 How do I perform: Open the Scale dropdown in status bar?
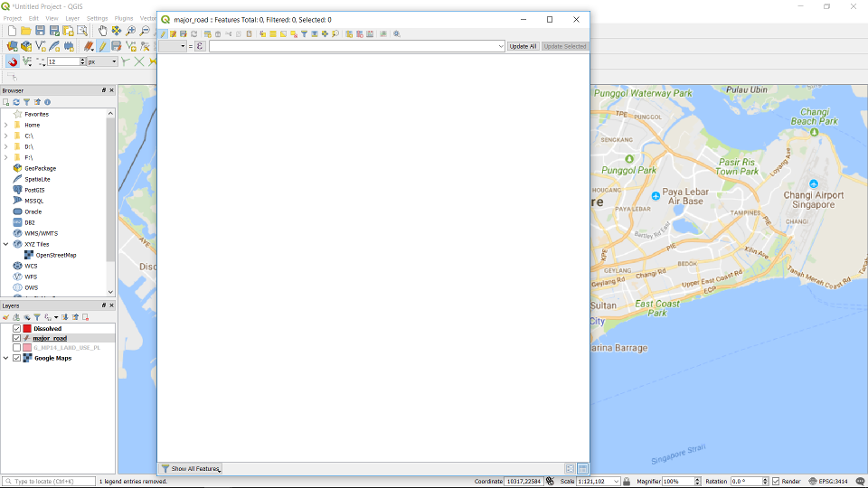(x=616, y=482)
